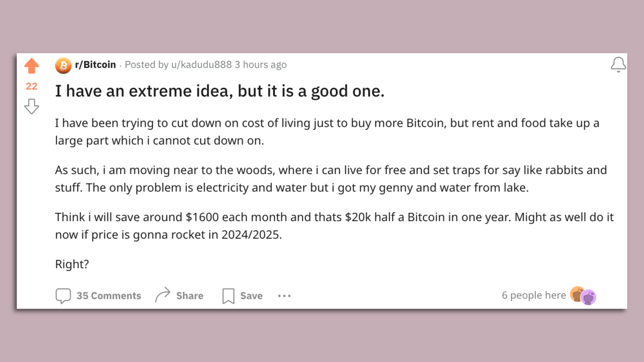The image size is (644, 362).
Task: Open the three-dot more options menu
Action: click(x=284, y=296)
